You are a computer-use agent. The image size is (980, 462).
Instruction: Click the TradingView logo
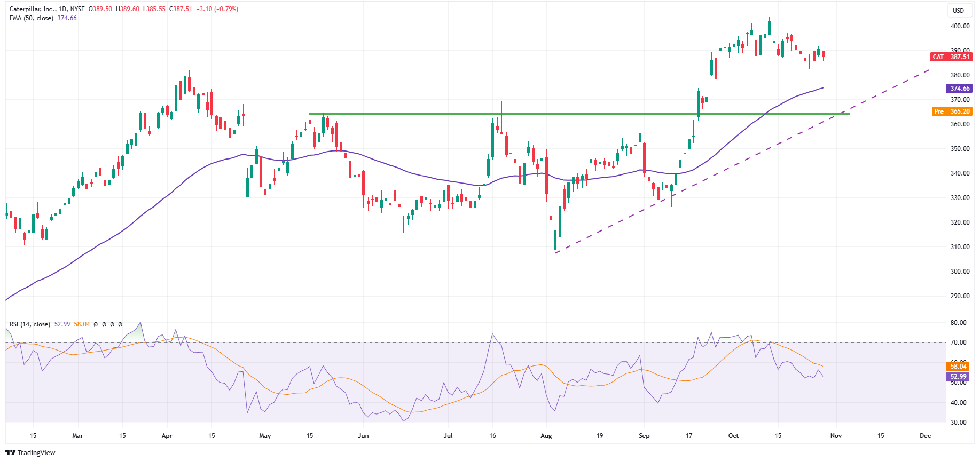(x=30, y=452)
